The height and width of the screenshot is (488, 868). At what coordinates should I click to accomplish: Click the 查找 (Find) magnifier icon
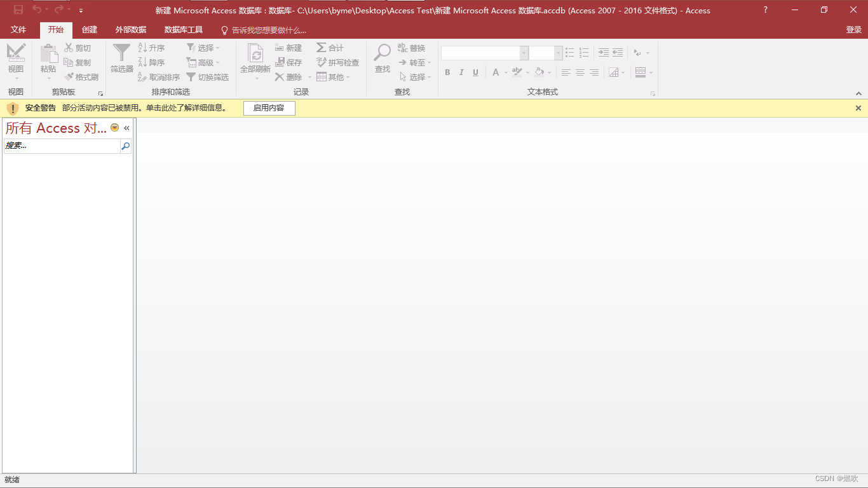(382, 52)
